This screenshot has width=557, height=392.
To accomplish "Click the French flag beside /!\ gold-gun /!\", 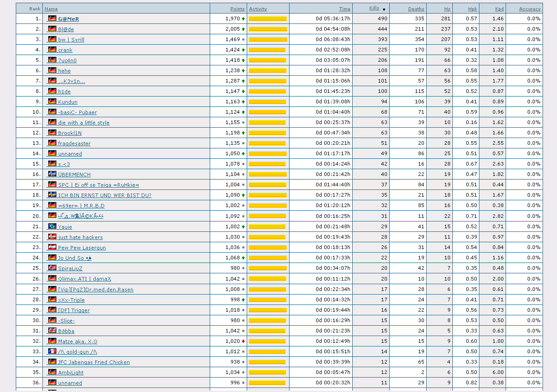I will (x=52, y=351).
